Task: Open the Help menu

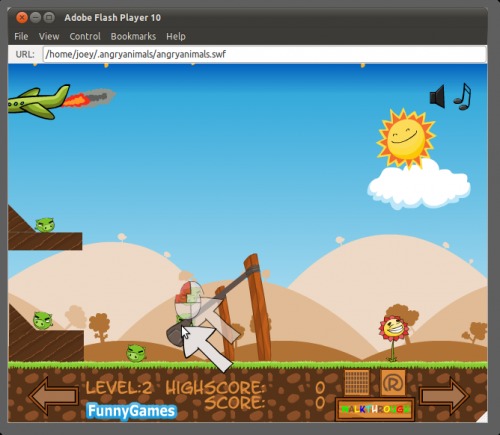Action: coord(176,36)
